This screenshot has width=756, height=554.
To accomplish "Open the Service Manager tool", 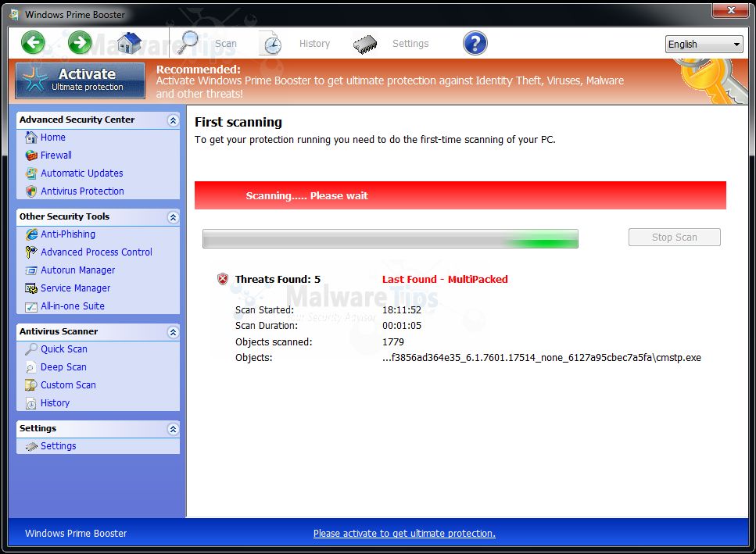I will 76,288.
